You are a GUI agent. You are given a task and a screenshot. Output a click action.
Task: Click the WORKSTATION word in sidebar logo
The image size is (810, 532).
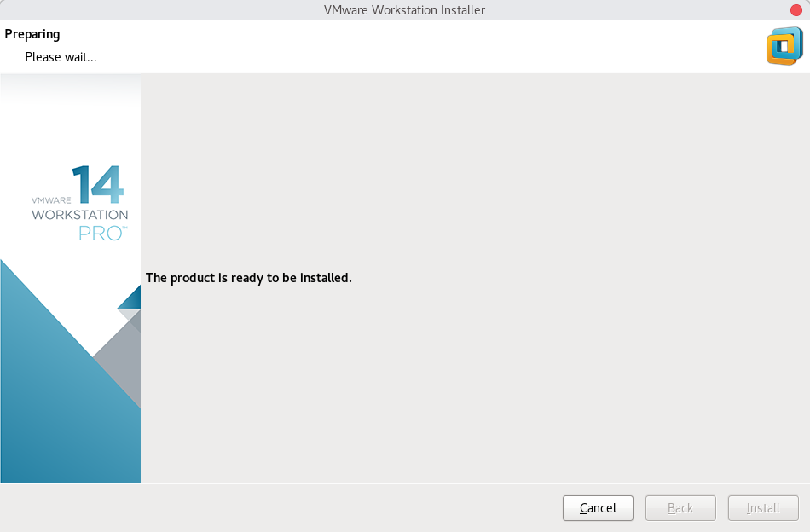point(79,215)
